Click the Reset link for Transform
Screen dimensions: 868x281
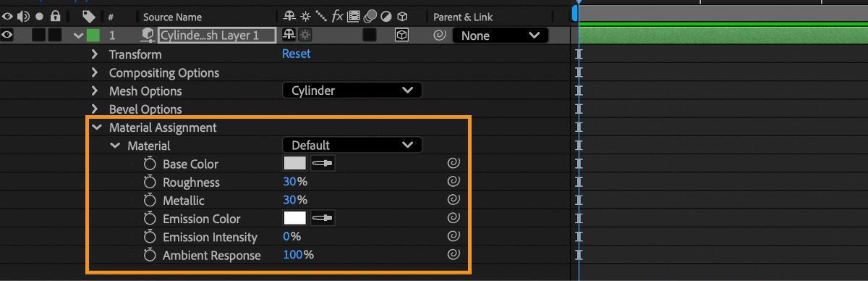click(296, 54)
